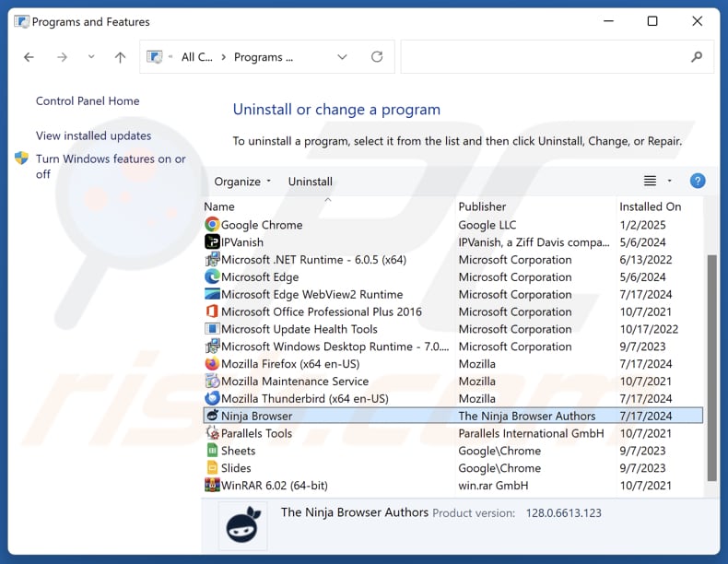Click win.rar GmbH publisher cell
Screen dimensions: 728x564
(x=493, y=485)
